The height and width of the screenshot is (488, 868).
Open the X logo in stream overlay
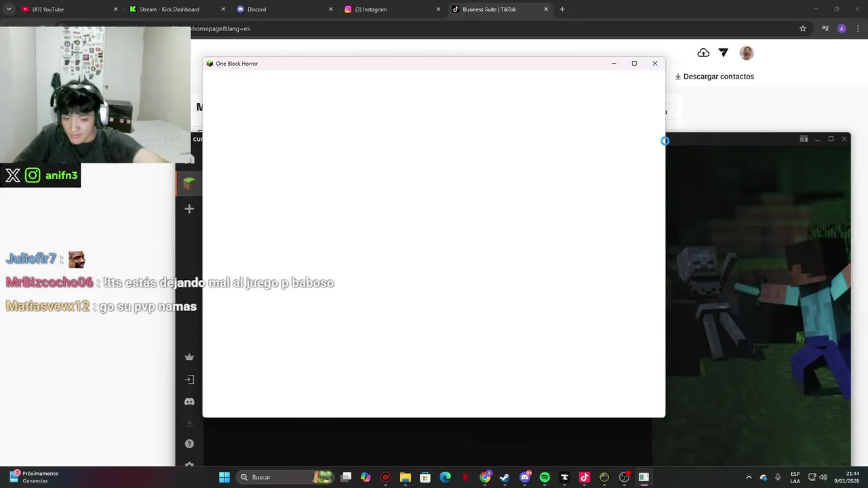pyautogui.click(x=13, y=176)
